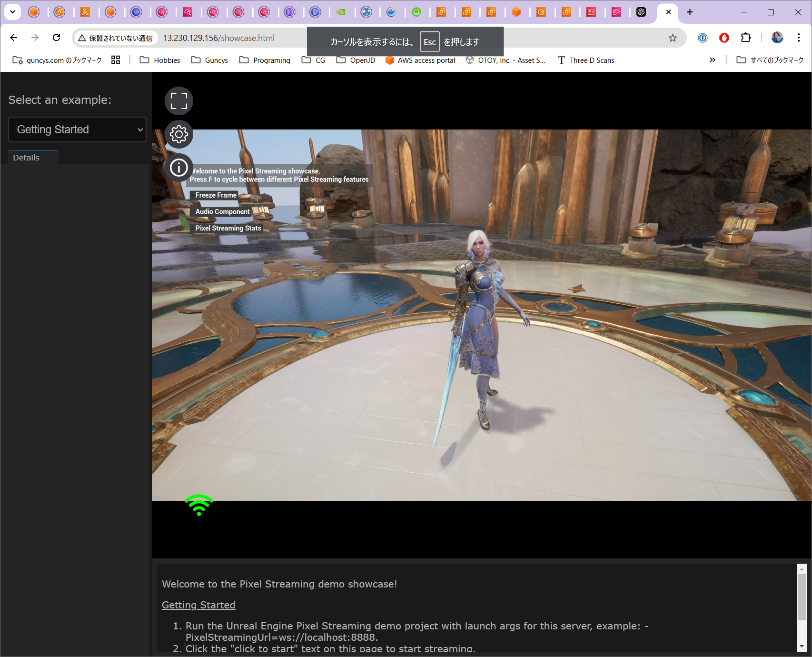Open the tab search dropdown
The image size is (812, 657).
pyautogui.click(x=13, y=12)
